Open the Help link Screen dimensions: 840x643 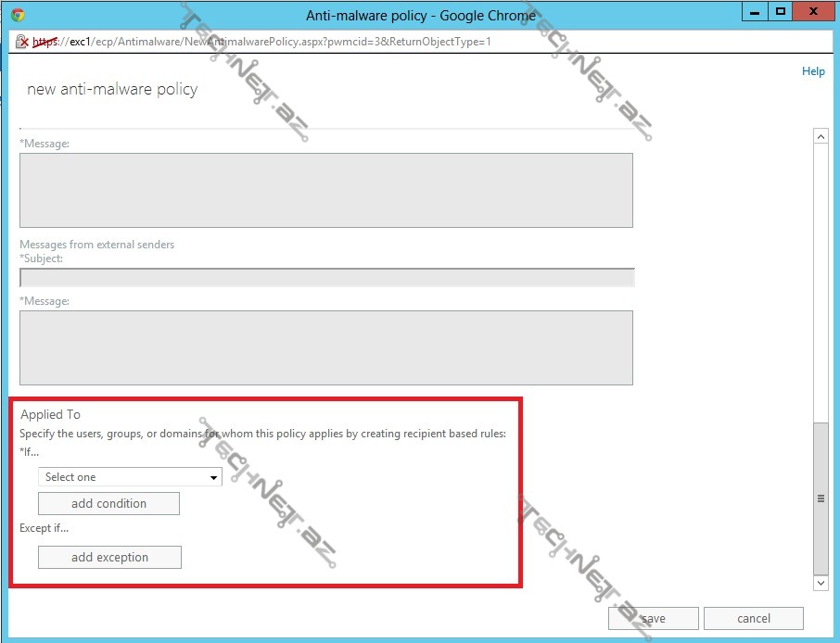pos(812,71)
